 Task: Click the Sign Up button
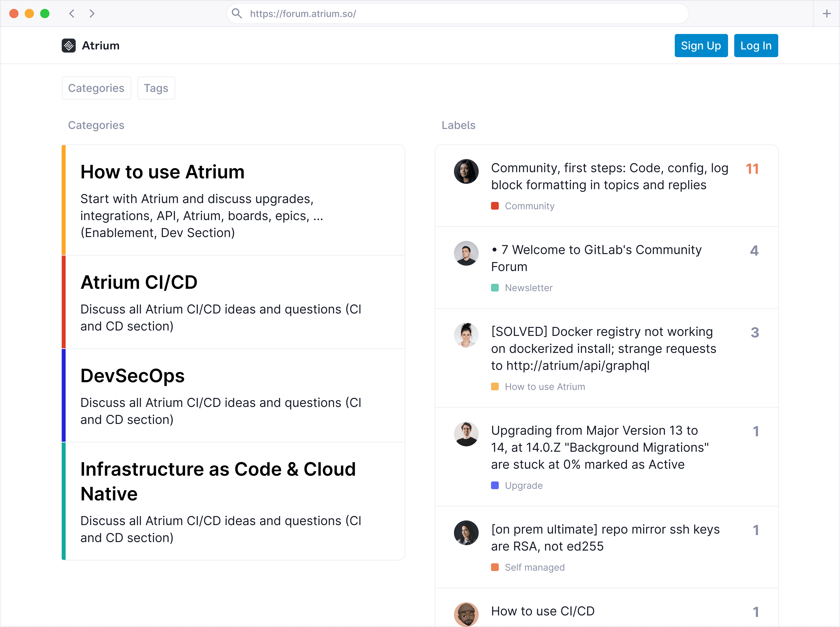click(x=701, y=45)
